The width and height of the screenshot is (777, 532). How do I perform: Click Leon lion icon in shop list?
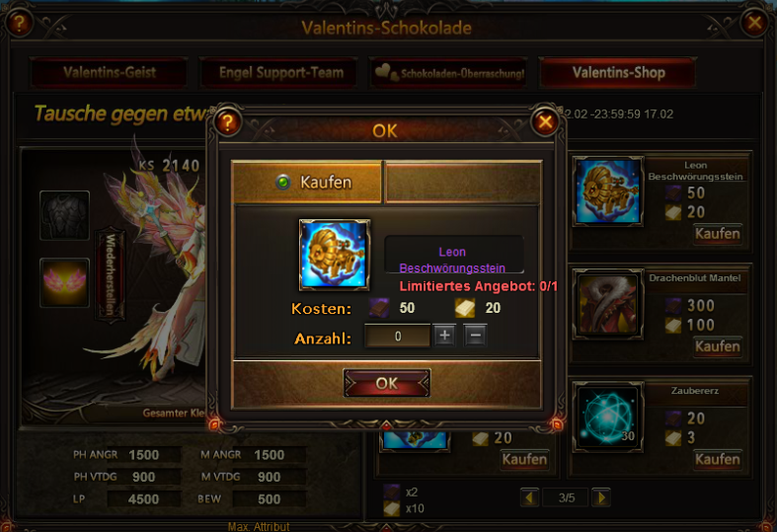607,191
